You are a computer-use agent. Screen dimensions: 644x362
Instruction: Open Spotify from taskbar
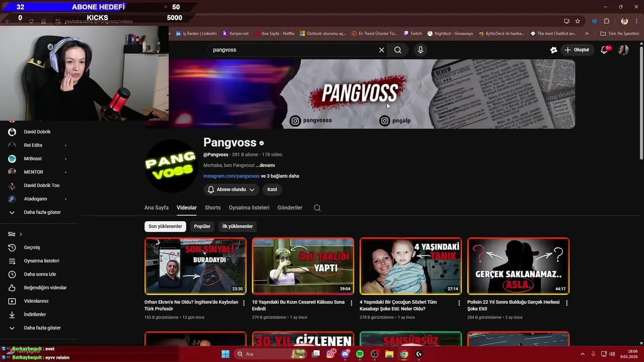(360, 354)
